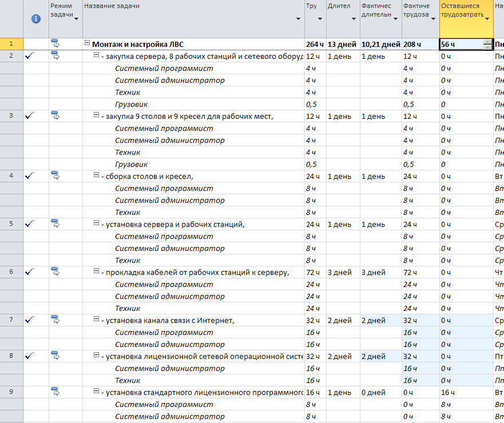Select the Режим задачи column header
The width and height of the screenshot is (504, 423).
66,19
